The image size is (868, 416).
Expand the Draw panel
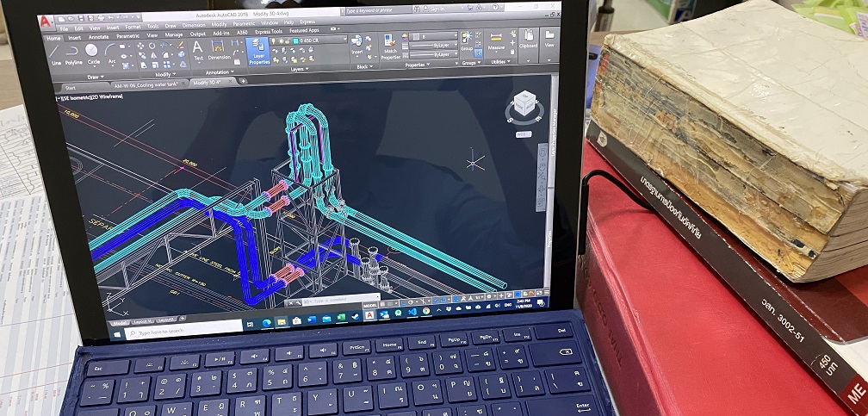[x=96, y=77]
